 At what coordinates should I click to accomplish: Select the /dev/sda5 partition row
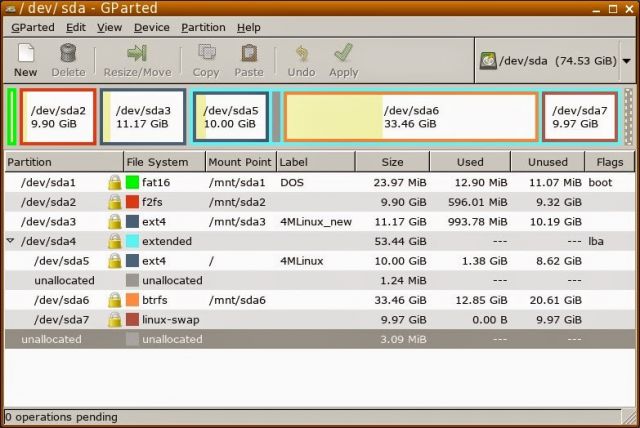320,261
